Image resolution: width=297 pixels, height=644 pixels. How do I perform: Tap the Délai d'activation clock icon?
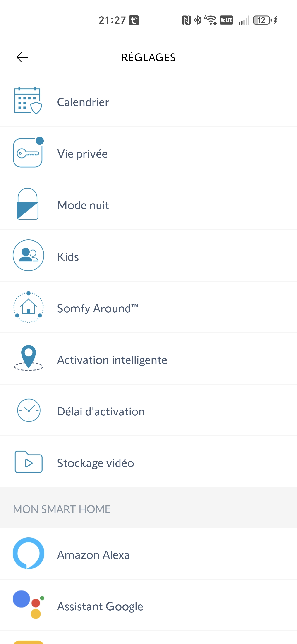tap(29, 410)
